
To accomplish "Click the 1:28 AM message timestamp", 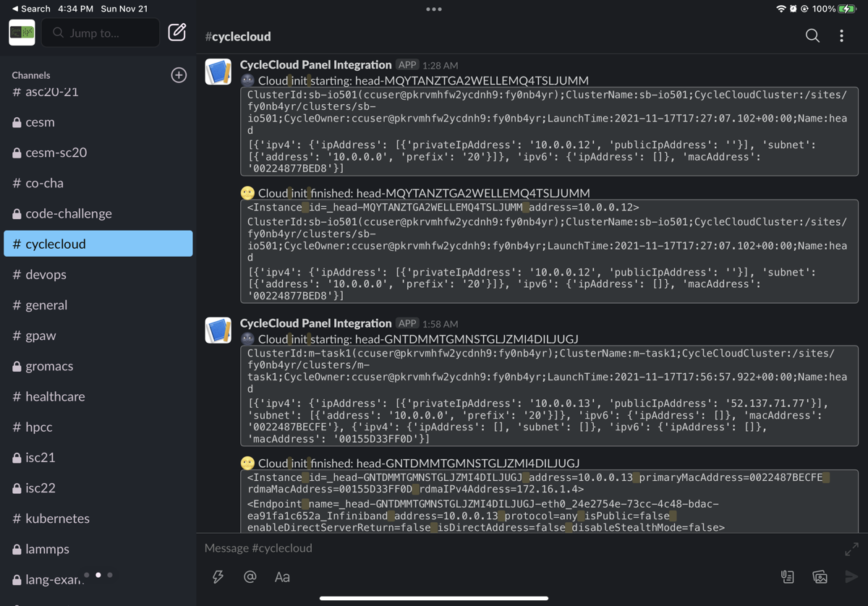I will click(441, 65).
